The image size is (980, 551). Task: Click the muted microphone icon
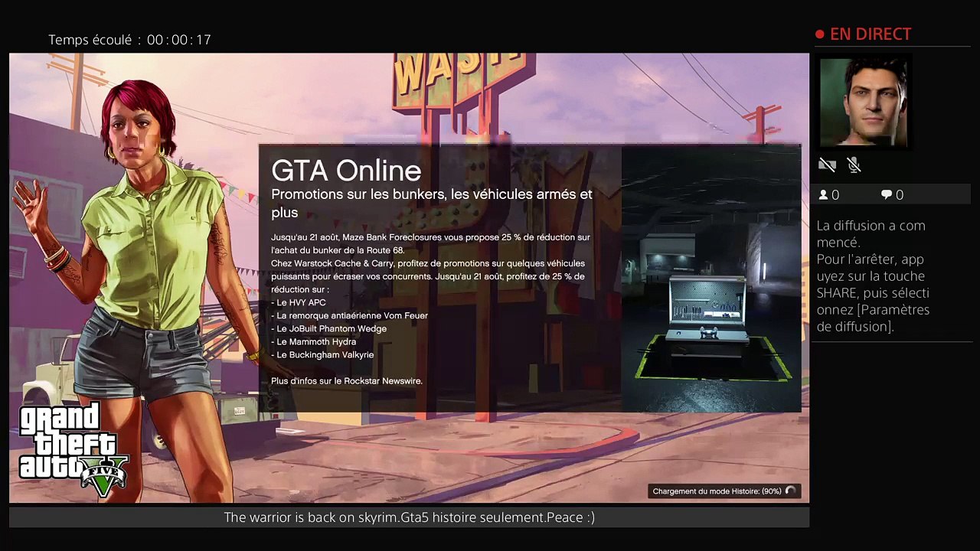pos(854,165)
